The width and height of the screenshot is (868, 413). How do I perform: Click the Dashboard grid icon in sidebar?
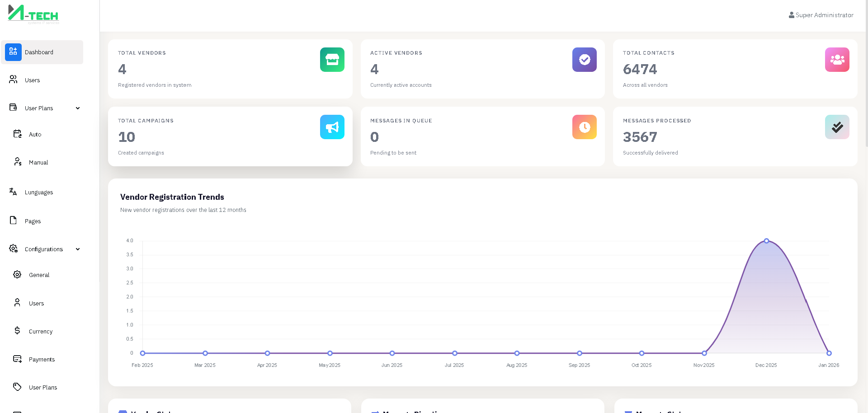(x=13, y=52)
